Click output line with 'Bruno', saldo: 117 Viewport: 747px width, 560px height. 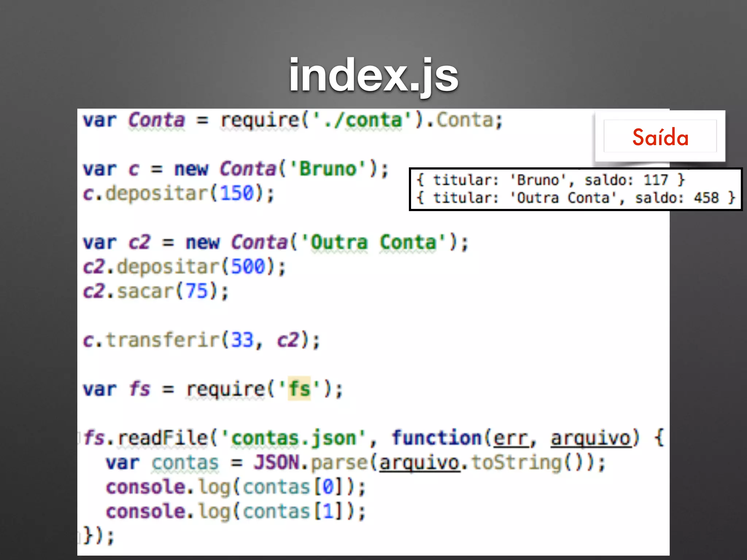[551, 180]
